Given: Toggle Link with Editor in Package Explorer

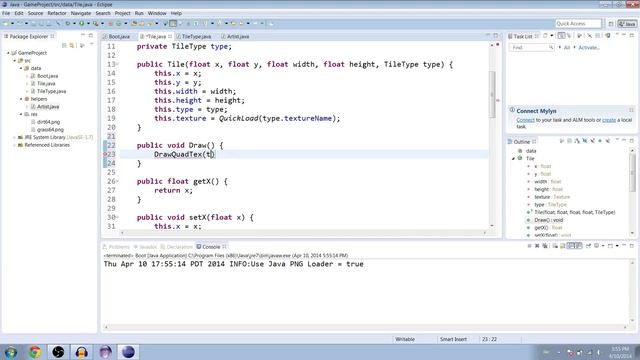Looking at the screenshot, I should [72, 45].
